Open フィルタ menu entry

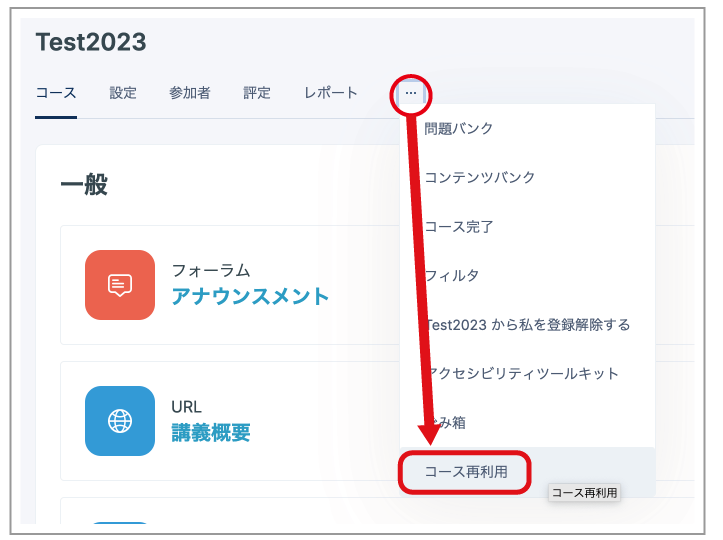527,276
